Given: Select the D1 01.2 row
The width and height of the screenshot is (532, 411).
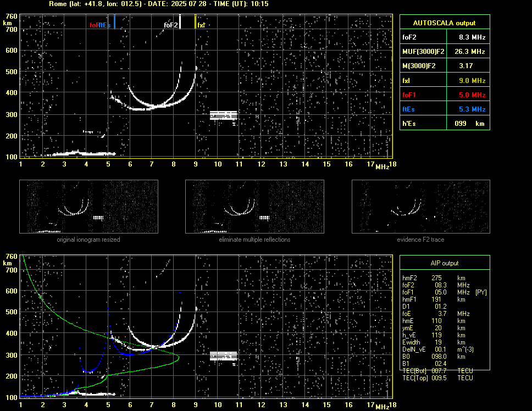Looking at the screenshot, I should 424,307.
